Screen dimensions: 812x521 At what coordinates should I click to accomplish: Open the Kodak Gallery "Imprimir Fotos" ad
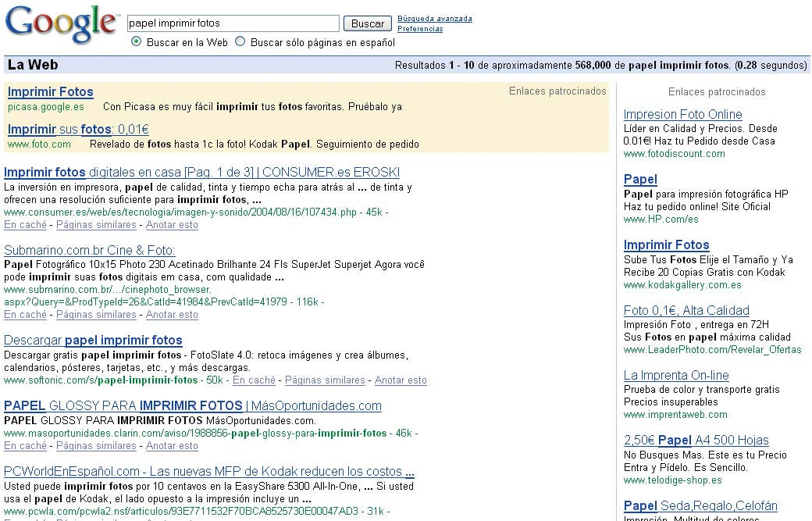[666, 245]
